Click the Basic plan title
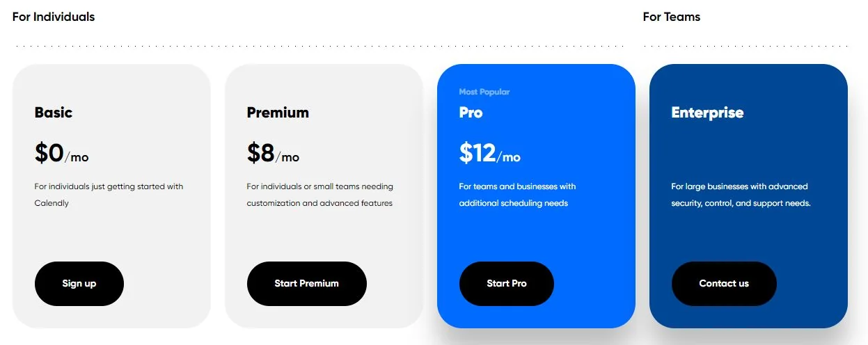The height and width of the screenshot is (345, 868). click(x=54, y=113)
